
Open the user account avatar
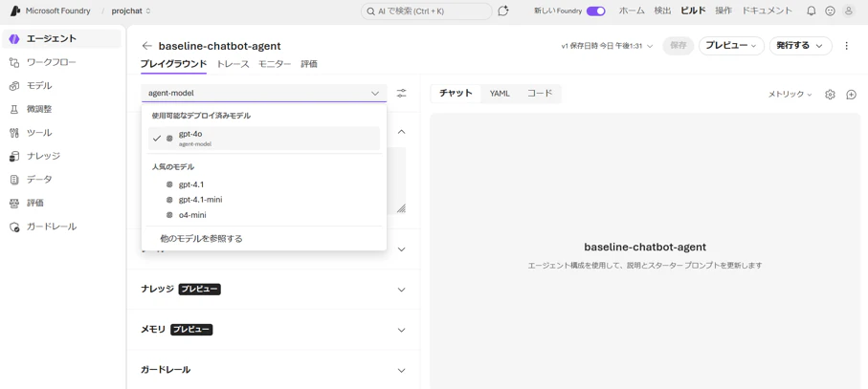click(x=848, y=11)
